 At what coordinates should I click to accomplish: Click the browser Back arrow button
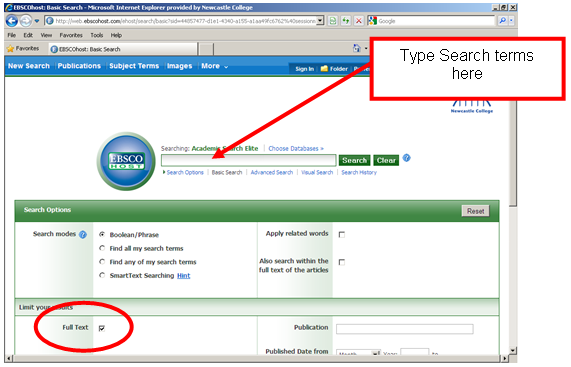pos(12,21)
